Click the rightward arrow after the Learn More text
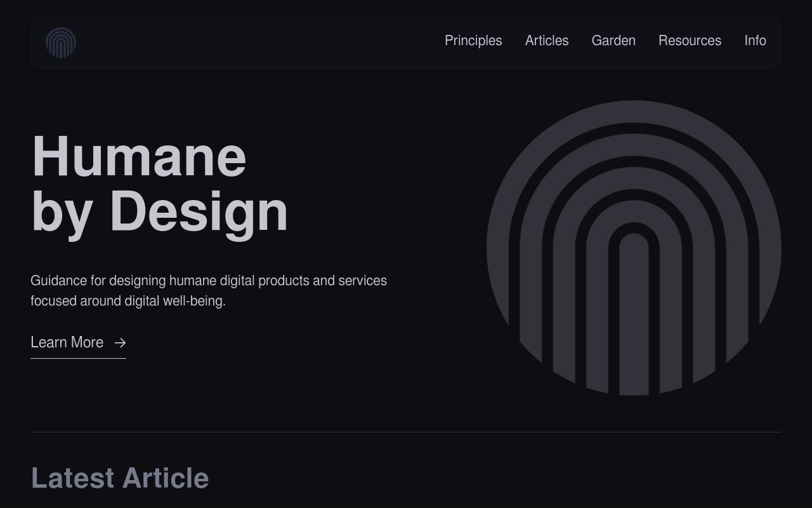Image resolution: width=812 pixels, height=508 pixels. [x=120, y=343]
